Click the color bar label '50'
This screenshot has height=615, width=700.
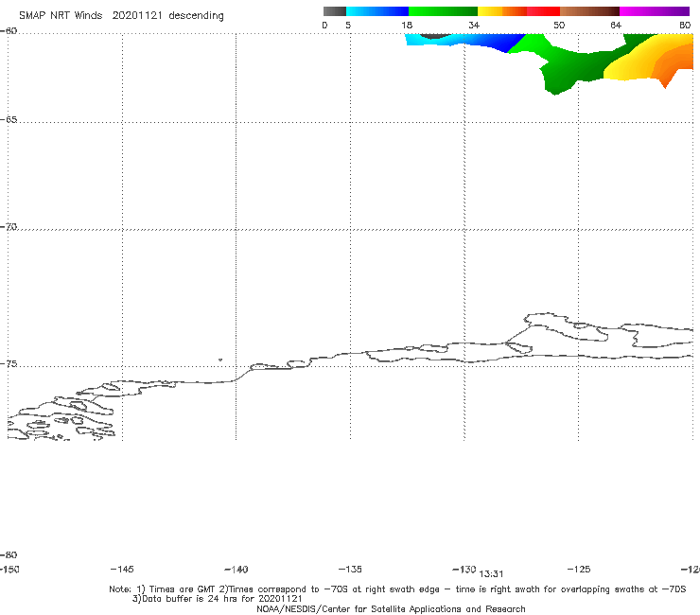[x=559, y=26]
